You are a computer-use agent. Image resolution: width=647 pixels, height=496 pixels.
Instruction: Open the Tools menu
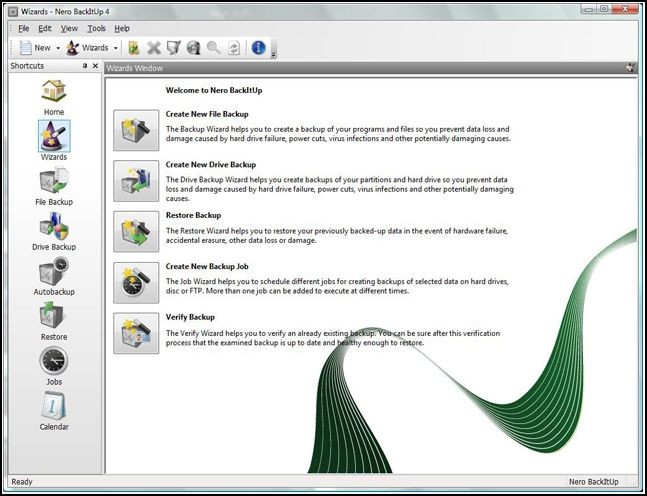pyautogui.click(x=96, y=28)
